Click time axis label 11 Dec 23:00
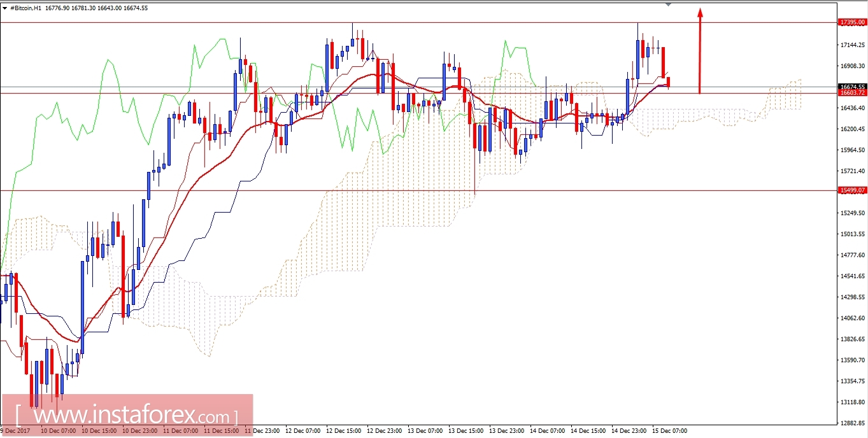868x438 pixels. pos(261,431)
